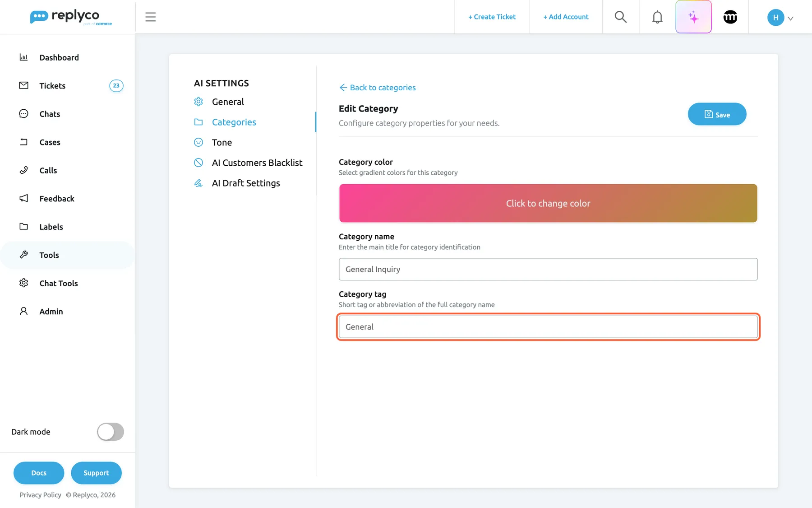Click the Tone smiley icon
This screenshot has height=508, width=812.
click(198, 142)
